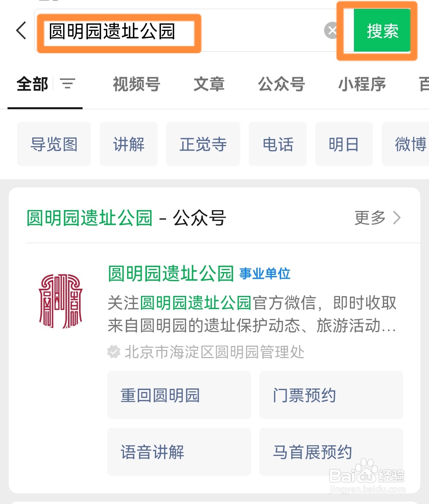Select the 小程序 tab
This screenshot has width=429, height=504.
coord(362,84)
